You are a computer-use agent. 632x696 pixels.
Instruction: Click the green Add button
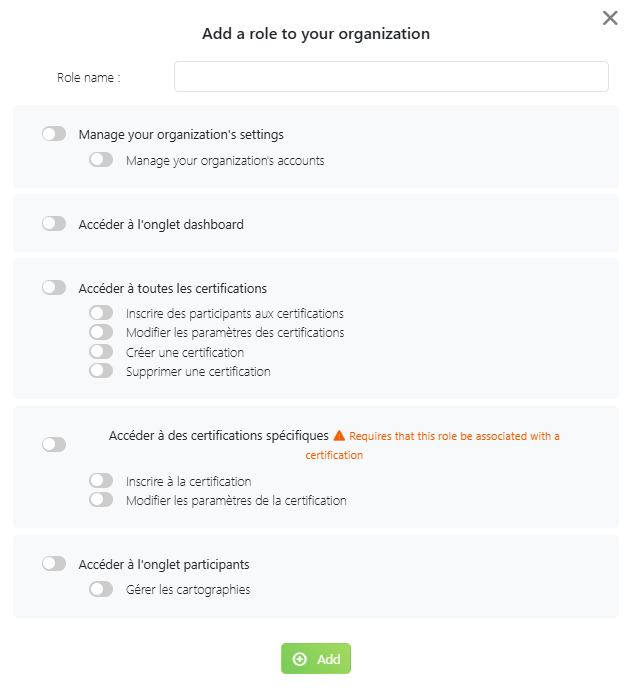coord(316,659)
